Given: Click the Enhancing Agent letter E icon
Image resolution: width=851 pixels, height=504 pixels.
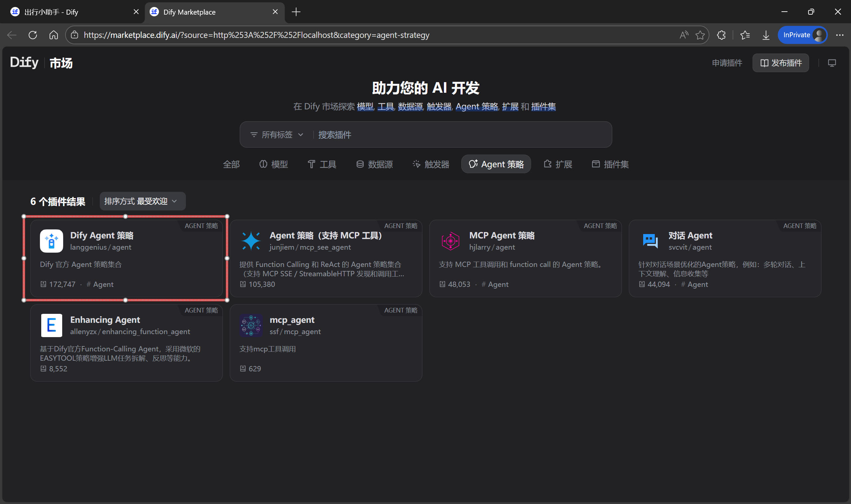Looking at the screenshot, I should [51, 325].
